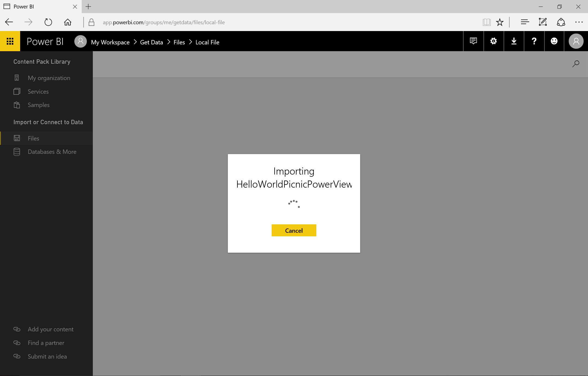Select Files under Import or Connect to Data

pos(33,138)
